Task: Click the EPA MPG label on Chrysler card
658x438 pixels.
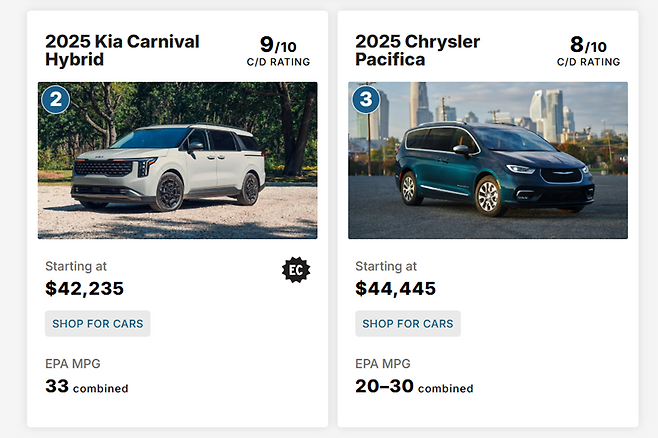Action: point(383,363)
